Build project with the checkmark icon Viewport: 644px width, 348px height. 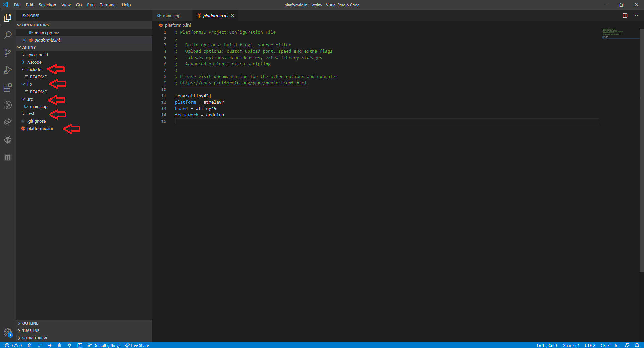(x=40, y=345)
